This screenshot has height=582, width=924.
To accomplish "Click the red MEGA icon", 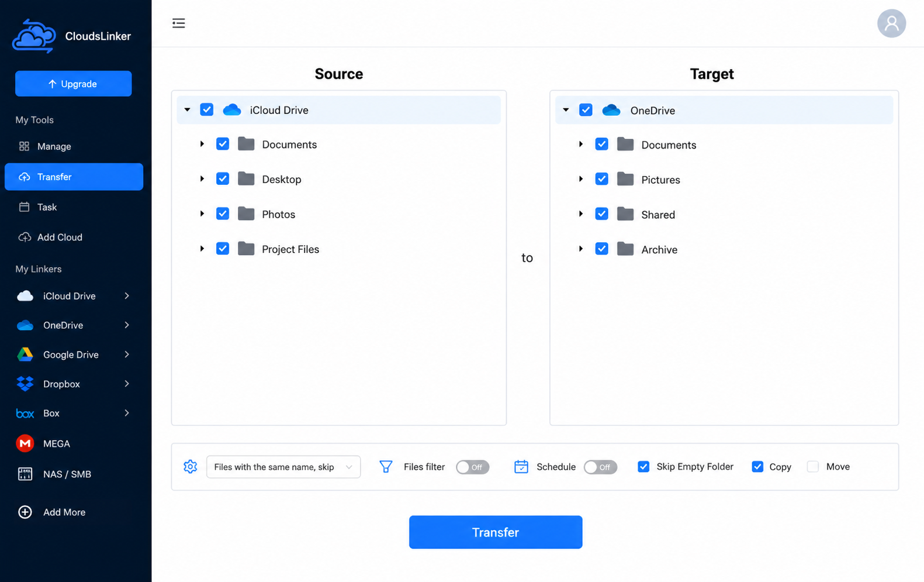I will coord(25,443).
